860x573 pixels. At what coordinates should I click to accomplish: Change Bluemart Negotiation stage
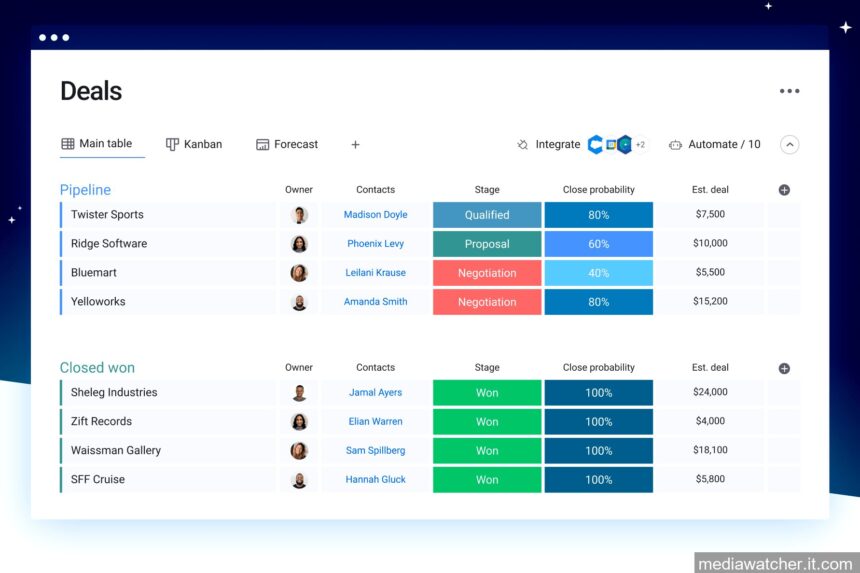487,273
